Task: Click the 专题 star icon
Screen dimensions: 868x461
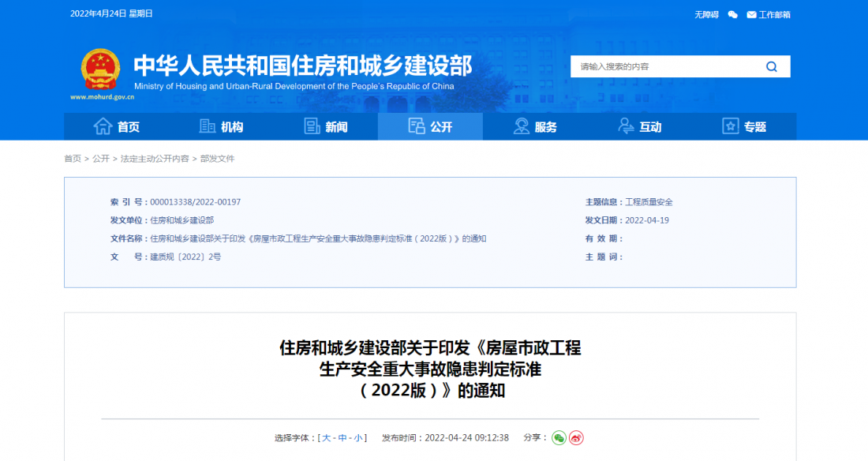Action: 730,126
